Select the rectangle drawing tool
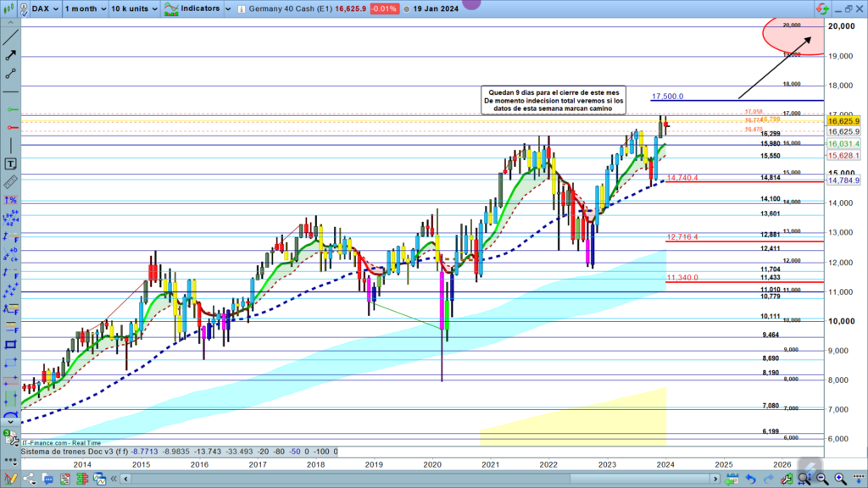Viewport: 868px width, 488px height. (x=10, y=345)
